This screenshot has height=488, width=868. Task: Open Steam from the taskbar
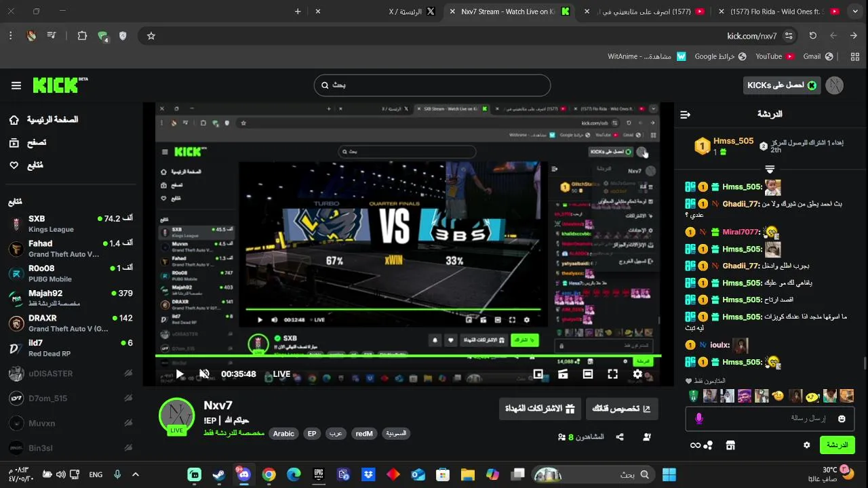click(219, 474)
